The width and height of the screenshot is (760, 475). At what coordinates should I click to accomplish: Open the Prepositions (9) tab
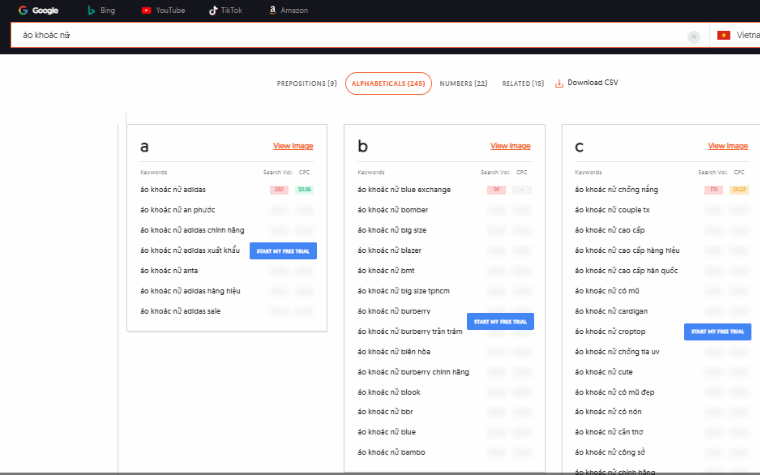tap(307, 83)
